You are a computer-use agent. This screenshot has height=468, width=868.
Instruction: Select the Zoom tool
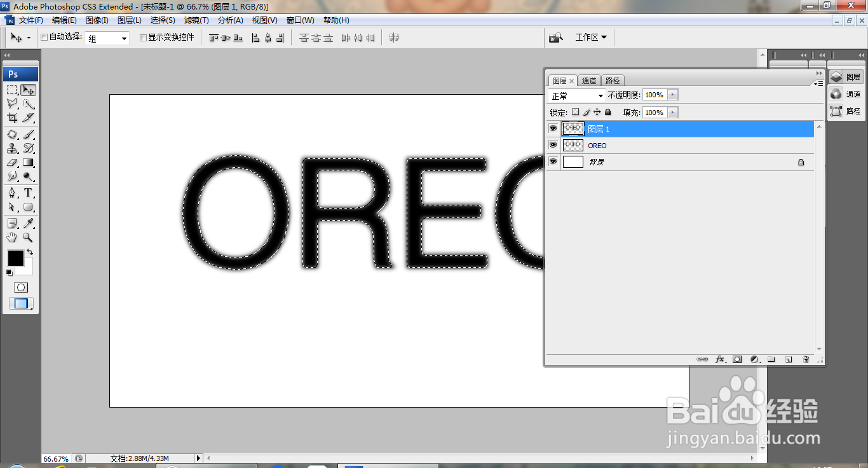pos(29,238)
